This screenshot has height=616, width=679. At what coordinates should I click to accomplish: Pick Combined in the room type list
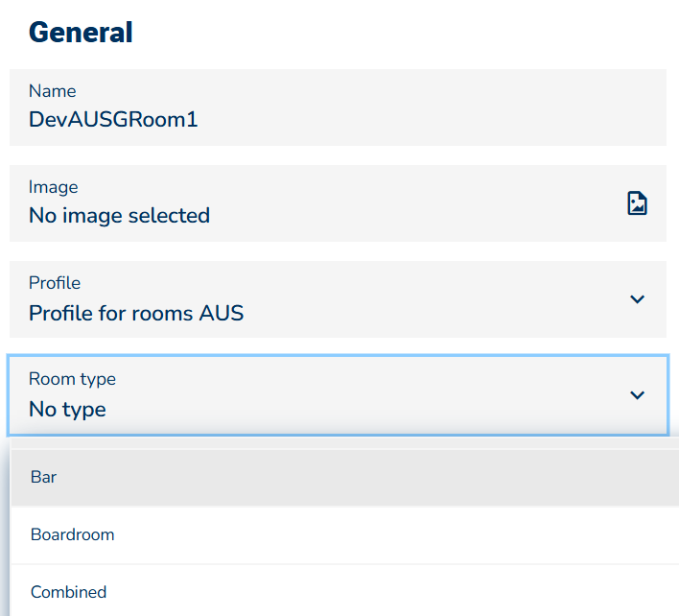coord(344,592)
